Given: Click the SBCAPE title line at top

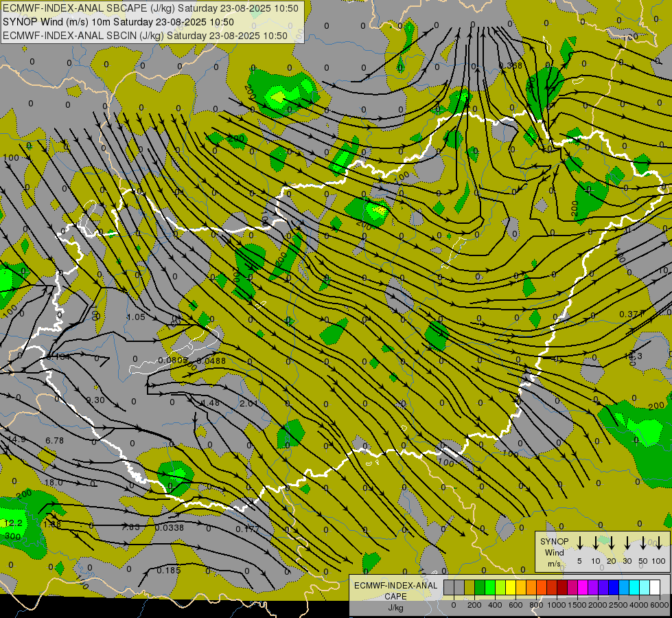Looking at the screenshot, I should pyautogui.click(x=150, y=8).
